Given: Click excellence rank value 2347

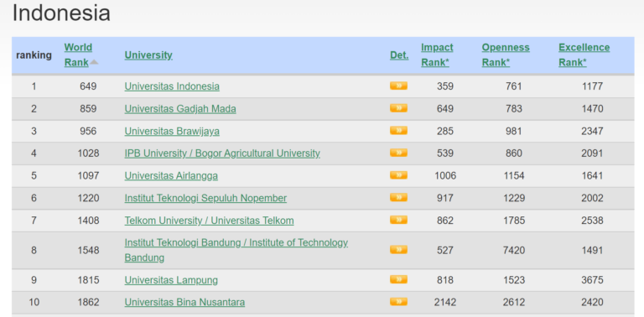Looking at the screenshot, I should pyautogui.click(x=592, y=131).
